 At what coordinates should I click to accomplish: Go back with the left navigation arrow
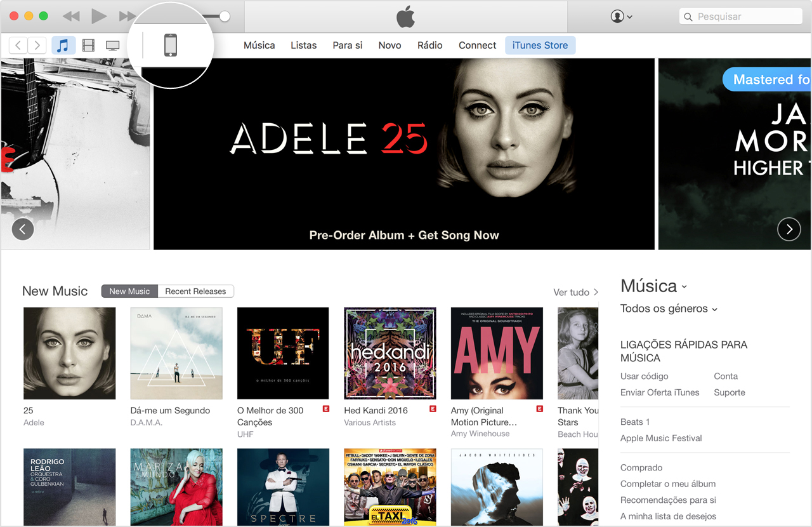coord(18,45)
